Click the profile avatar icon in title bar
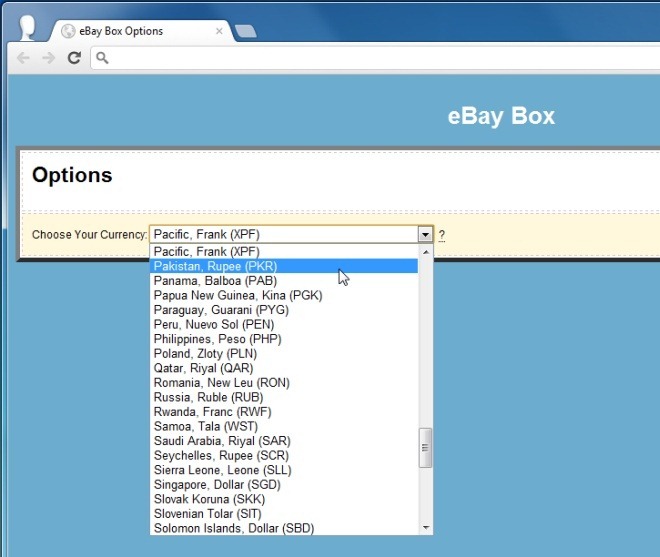 tap(27, 28)
